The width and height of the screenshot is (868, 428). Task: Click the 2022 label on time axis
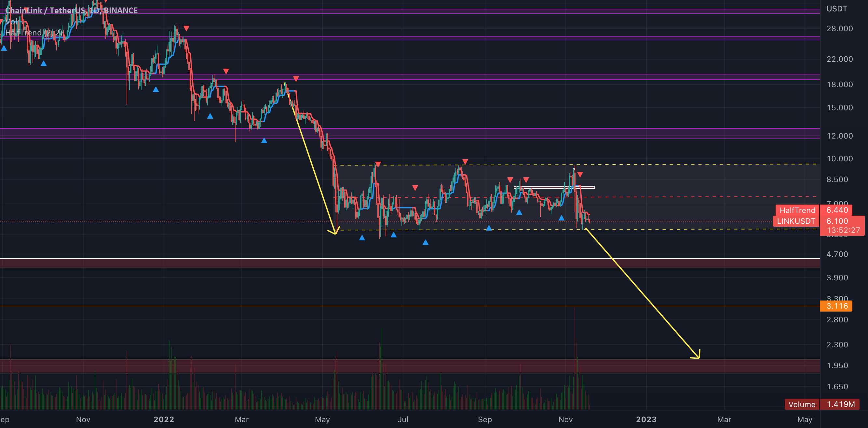[x=164, y=420]
